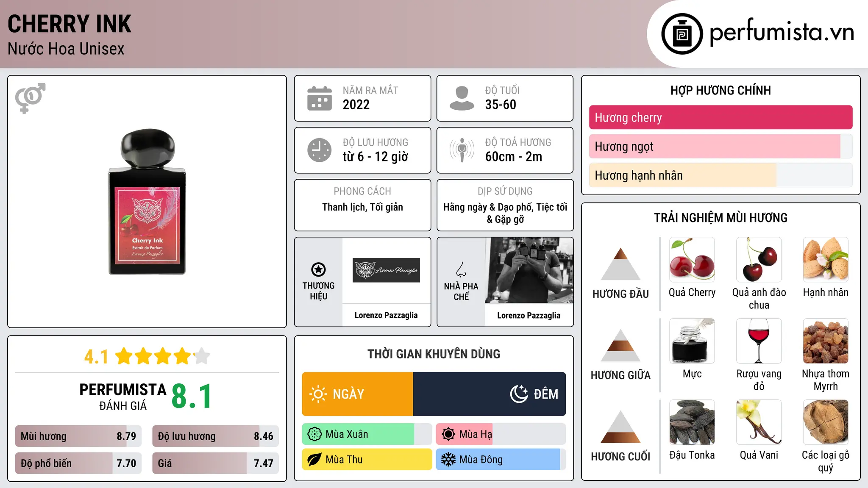
Task: Select the Quả anh đào chua note image
Action: click(x=759, y=260)
